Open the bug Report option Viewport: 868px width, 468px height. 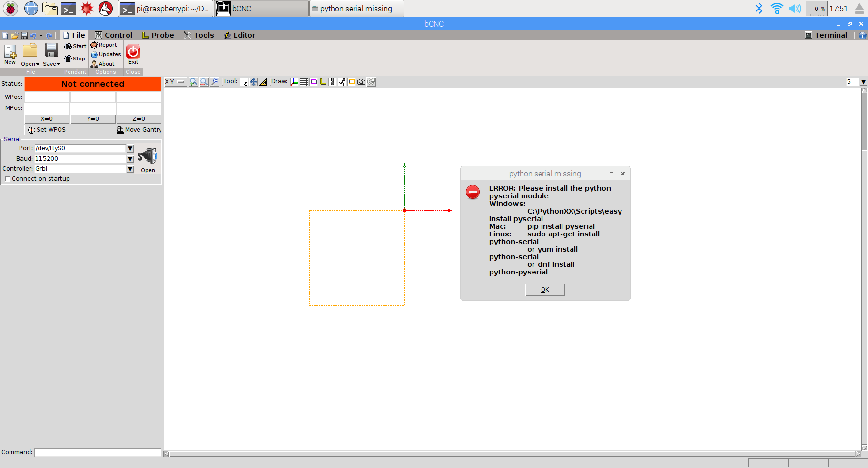[x=104, y=45]
